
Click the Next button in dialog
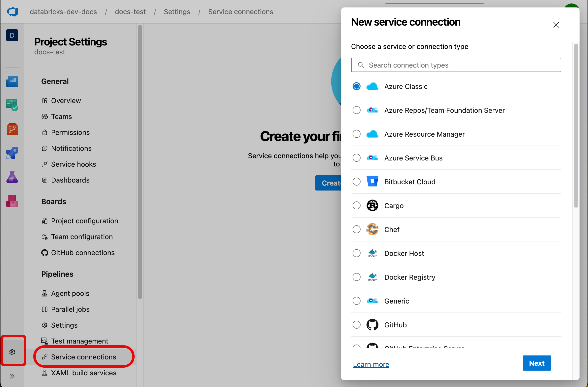(537, 363)
